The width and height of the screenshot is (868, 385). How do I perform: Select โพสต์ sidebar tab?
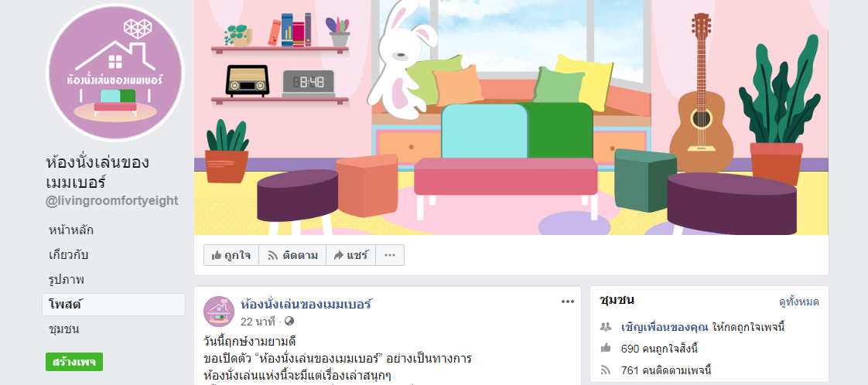coord(65,305)
